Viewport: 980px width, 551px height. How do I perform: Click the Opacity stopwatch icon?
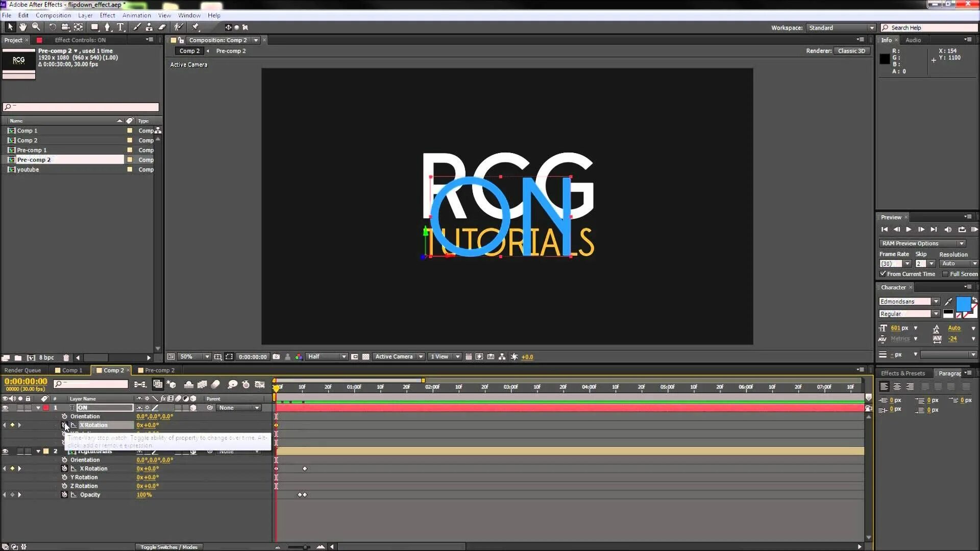point(64,495)
